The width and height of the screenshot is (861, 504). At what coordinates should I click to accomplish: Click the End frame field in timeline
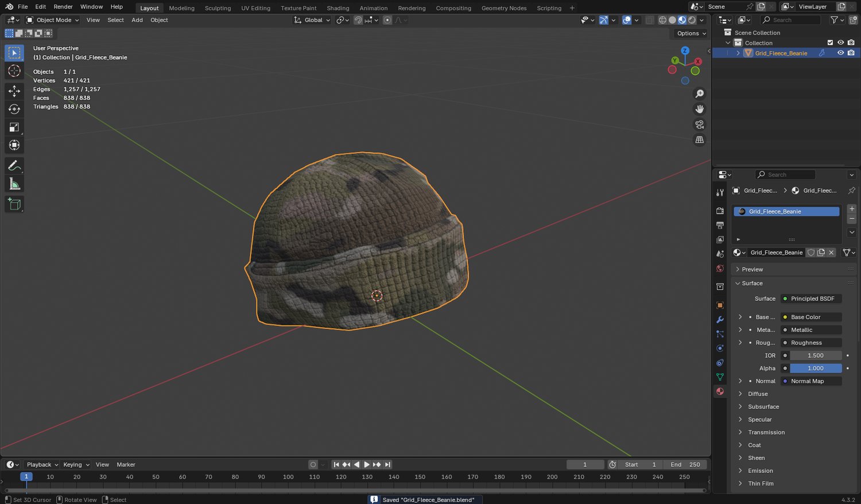click(685, 464)
